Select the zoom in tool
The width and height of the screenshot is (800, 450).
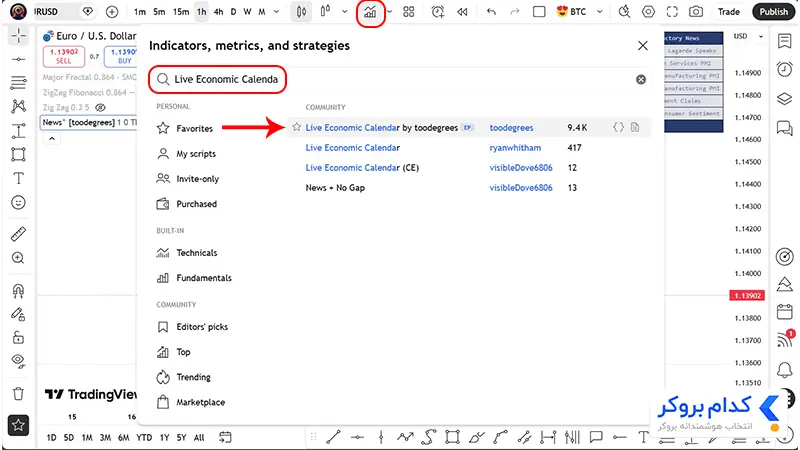(18, 258)
